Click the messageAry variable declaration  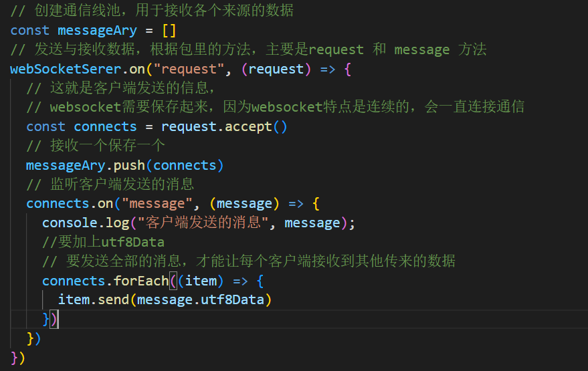pyautogui.click(x=97, y=30)
